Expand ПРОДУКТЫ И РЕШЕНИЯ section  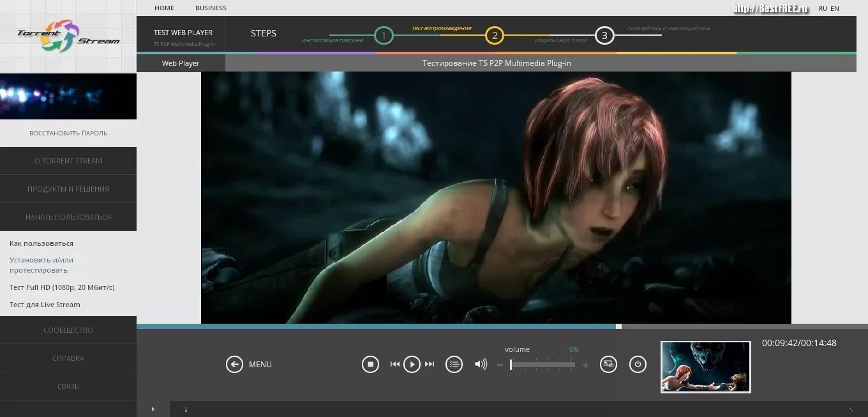pyautogui.click(x=68, y=189)
